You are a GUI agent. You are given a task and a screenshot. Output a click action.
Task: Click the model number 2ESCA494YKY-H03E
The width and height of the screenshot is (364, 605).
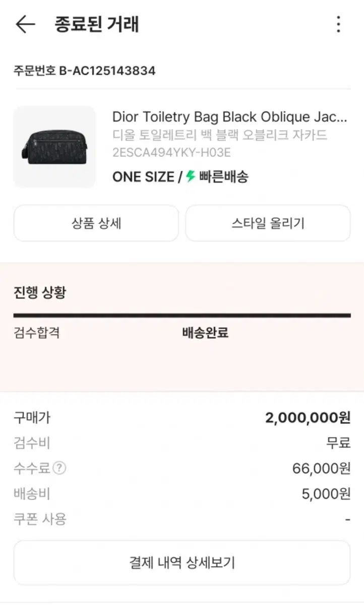(x=171, y=152)
